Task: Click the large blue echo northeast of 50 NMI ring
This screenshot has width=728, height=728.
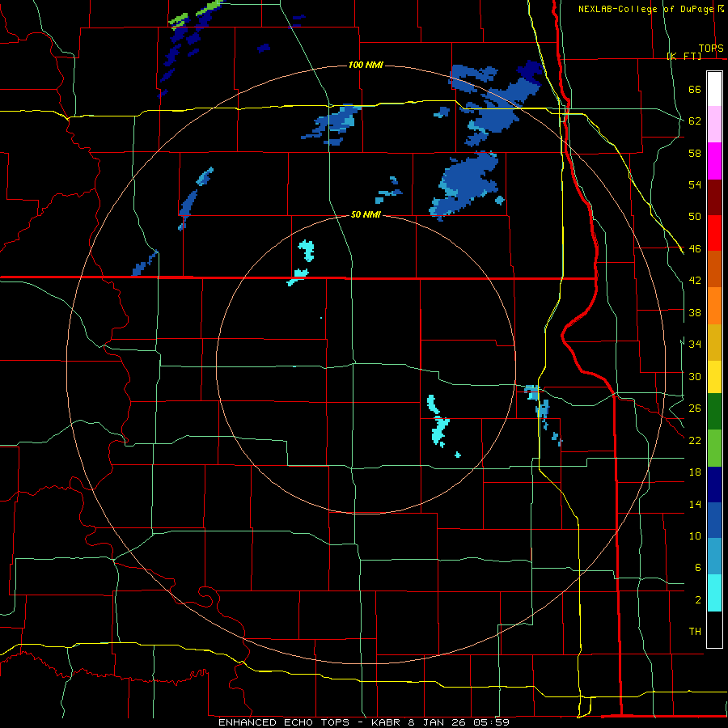Action: 466,184
